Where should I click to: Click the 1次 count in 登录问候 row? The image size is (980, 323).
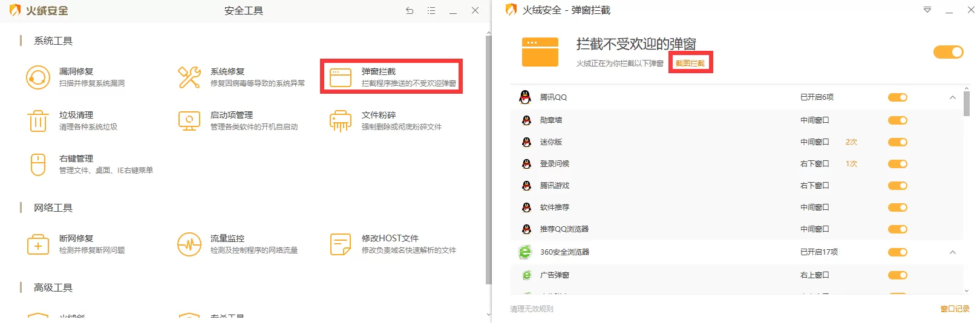(851, 164)
